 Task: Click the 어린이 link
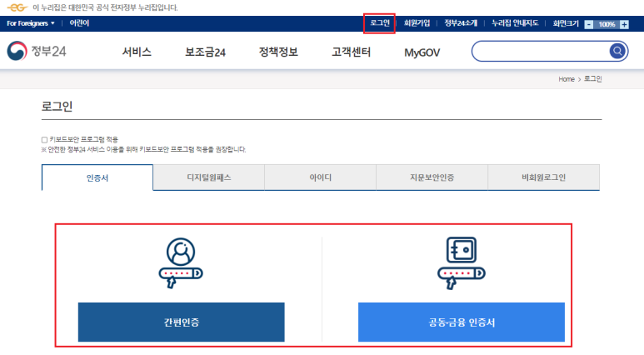coord(79,23)
